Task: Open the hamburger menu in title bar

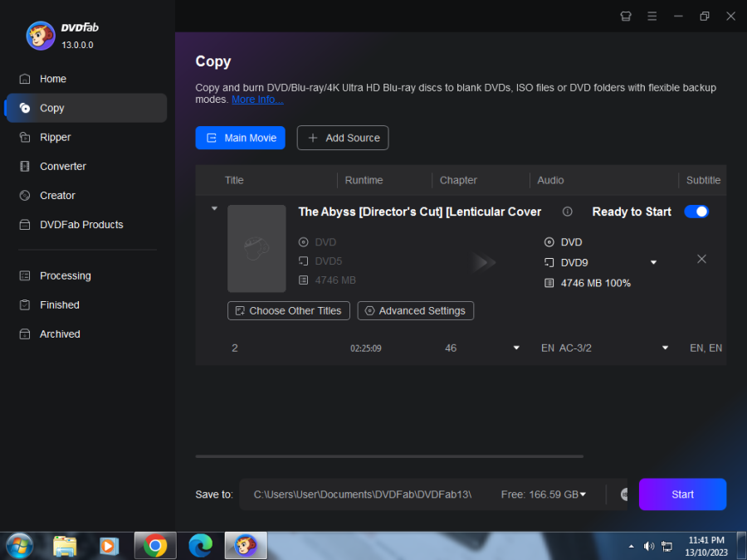Action: (x=652, y=17)
